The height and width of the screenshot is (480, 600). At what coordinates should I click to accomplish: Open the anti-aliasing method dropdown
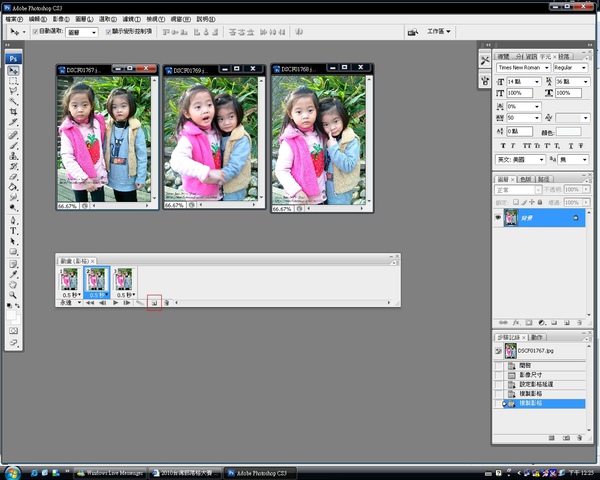(584, 159)
